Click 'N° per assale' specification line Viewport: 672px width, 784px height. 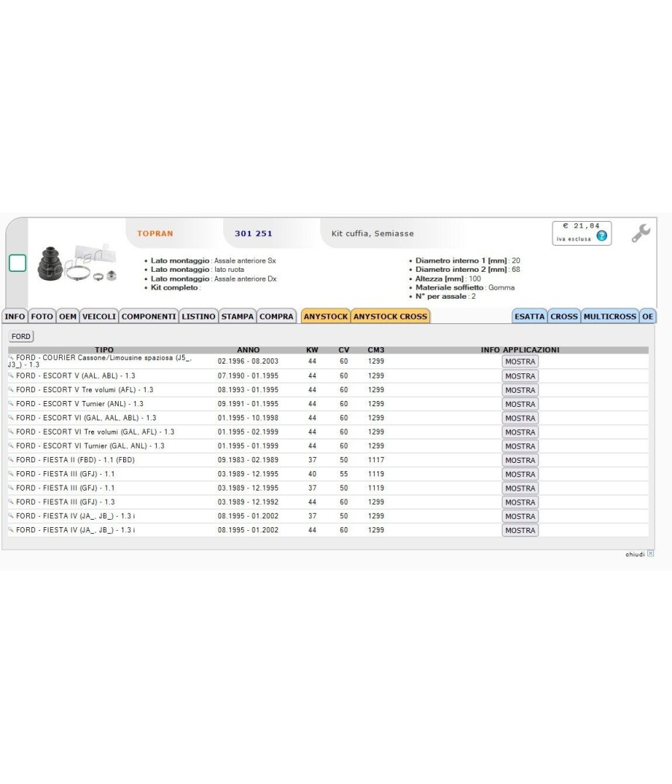pyautogui.click(x=446, y=296)
